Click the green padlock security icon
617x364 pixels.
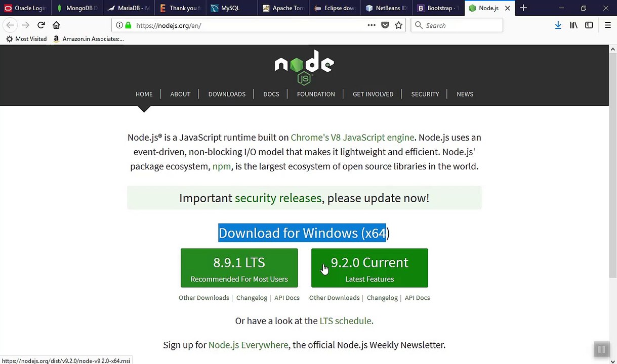click(128, 25)
